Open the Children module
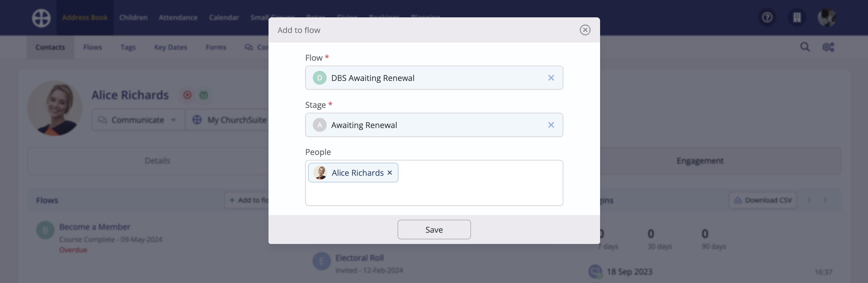 tap(133, 18)
